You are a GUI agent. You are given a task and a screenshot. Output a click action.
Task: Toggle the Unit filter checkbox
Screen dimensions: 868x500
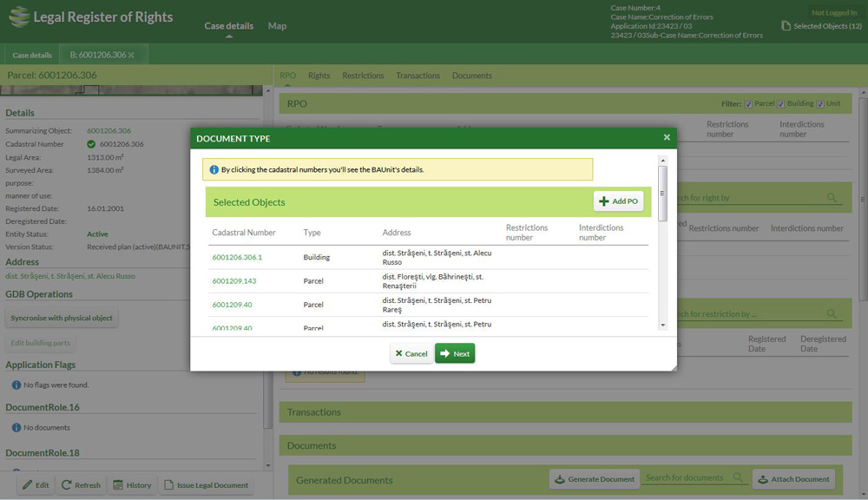820,104
